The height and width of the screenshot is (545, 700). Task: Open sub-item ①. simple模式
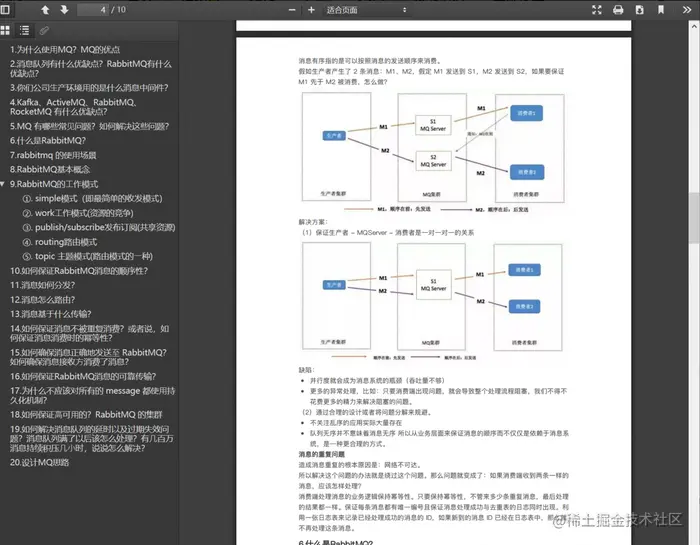(92, 199)
